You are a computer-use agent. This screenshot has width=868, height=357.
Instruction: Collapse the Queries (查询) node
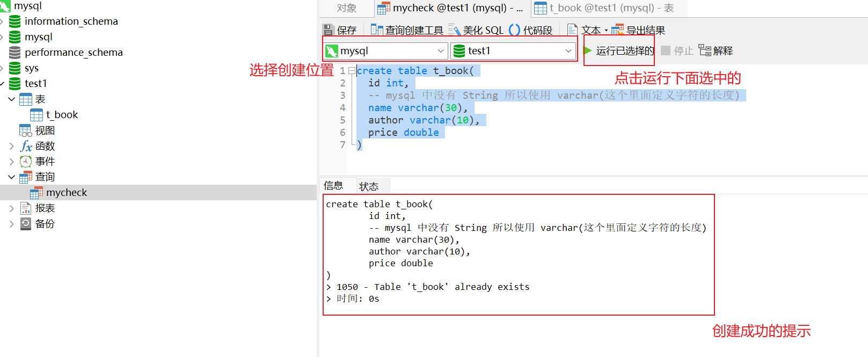tap(12, 177)
